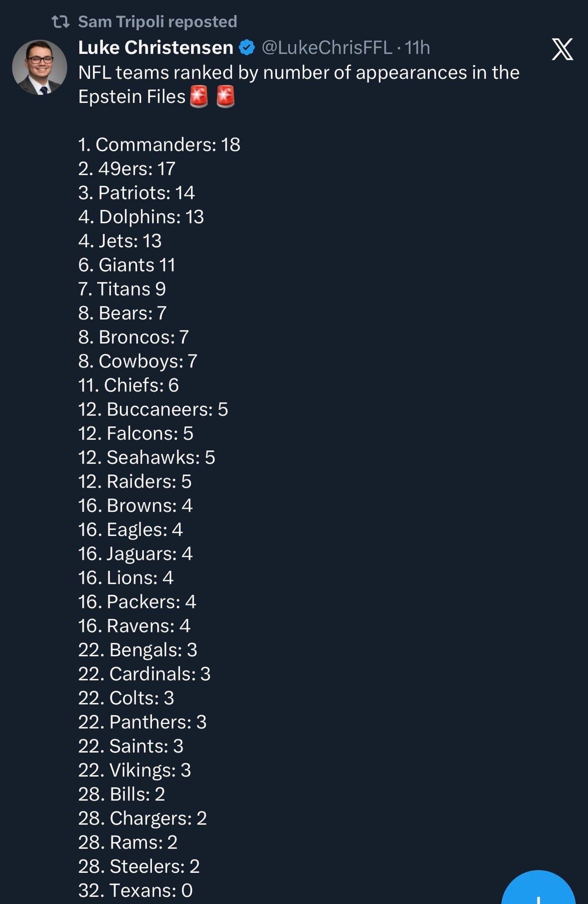
Task: Click the "11. Chiefs: 6" line
Action: (x=128, y=385)
